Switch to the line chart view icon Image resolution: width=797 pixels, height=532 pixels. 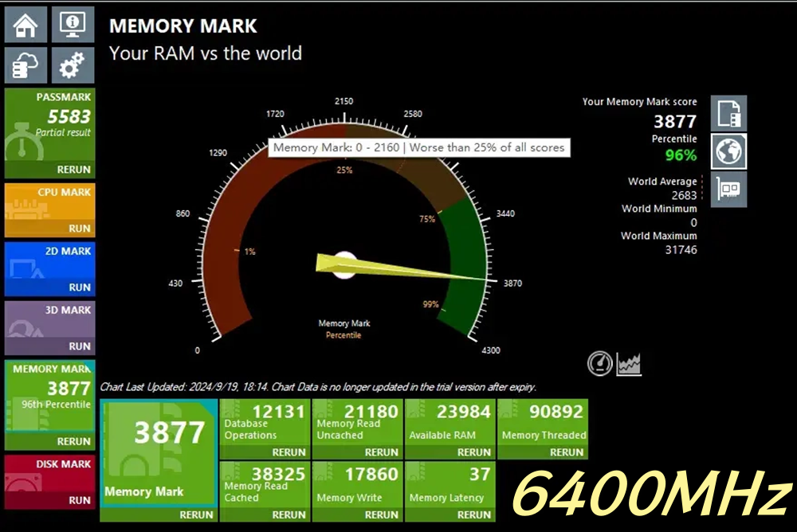point(629,364)
